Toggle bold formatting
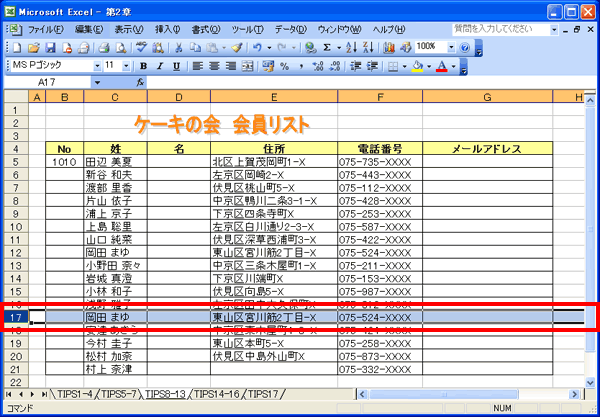 [x=143, y=67]
